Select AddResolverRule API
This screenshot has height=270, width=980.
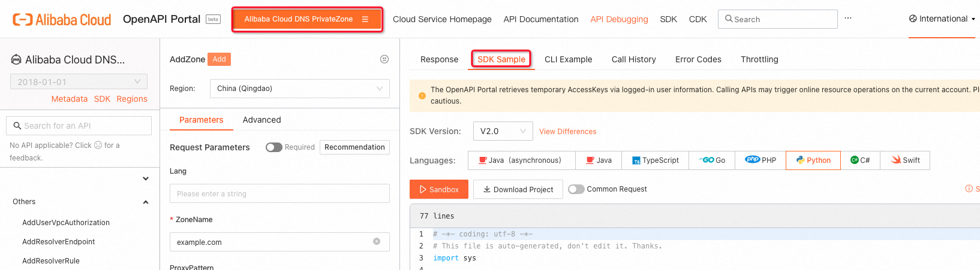coord(51,261)
